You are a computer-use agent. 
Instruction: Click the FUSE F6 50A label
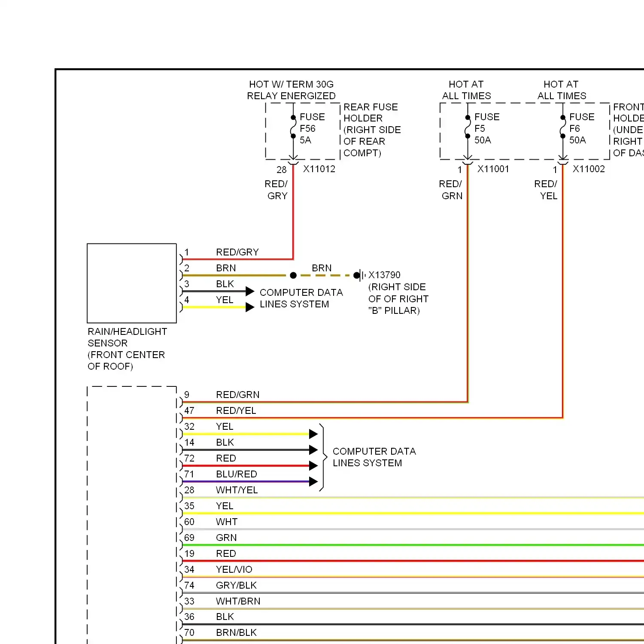click(582, 128)
